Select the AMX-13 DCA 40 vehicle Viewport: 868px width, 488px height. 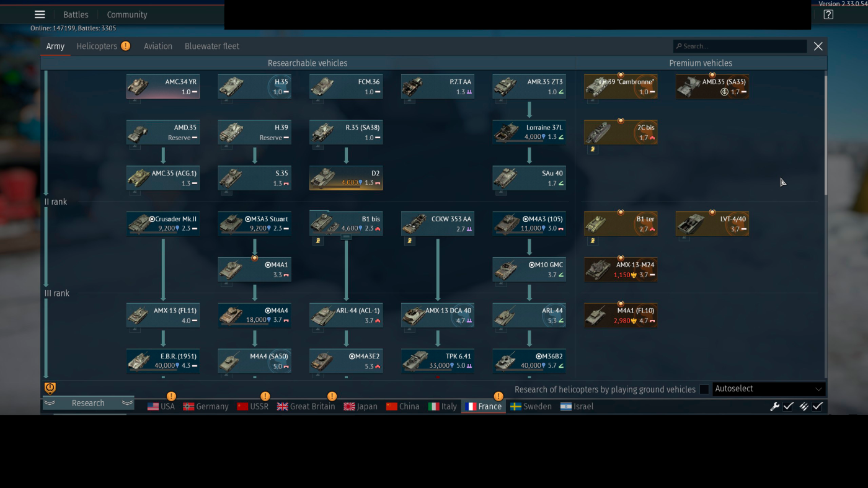point(438,316)
